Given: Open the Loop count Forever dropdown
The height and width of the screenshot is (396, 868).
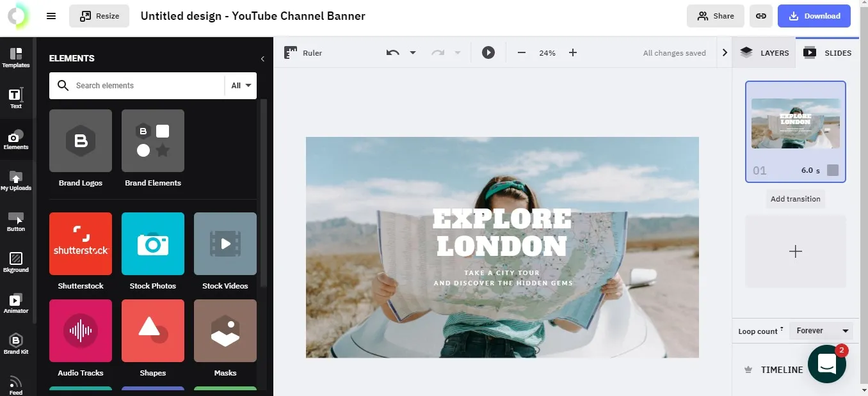Looking at the screenshot, I should 822,331.
